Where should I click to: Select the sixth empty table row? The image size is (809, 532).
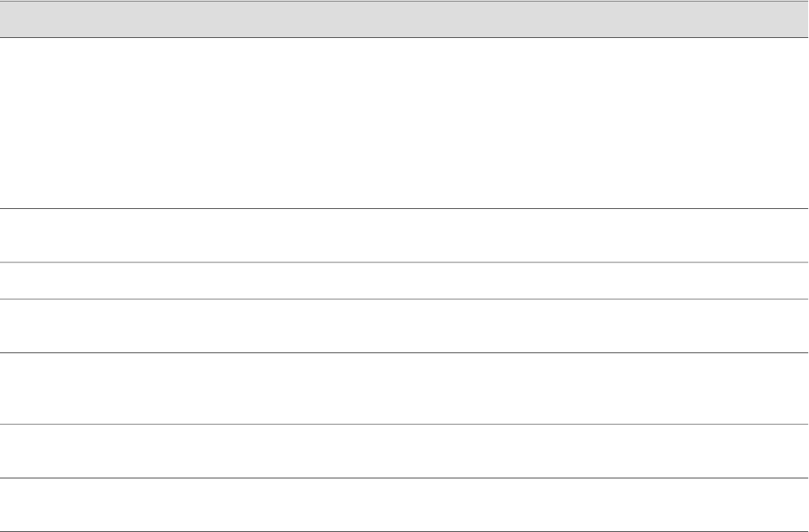404,451
